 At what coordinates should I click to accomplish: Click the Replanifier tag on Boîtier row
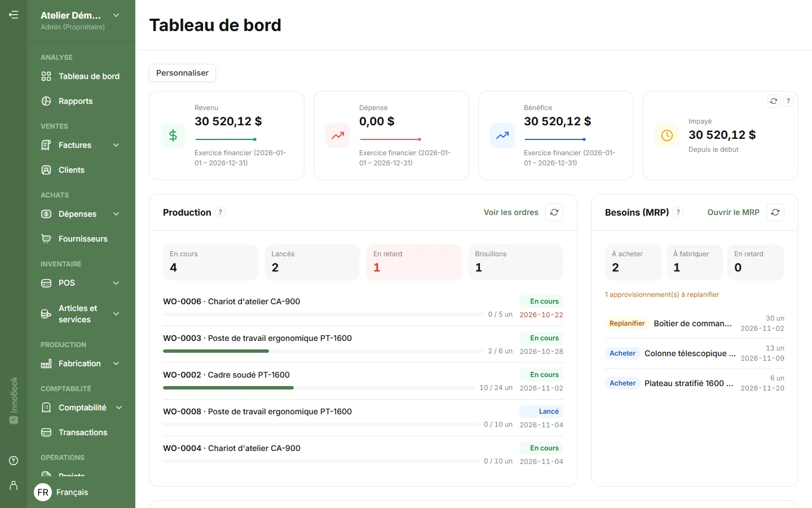(627, 323)
